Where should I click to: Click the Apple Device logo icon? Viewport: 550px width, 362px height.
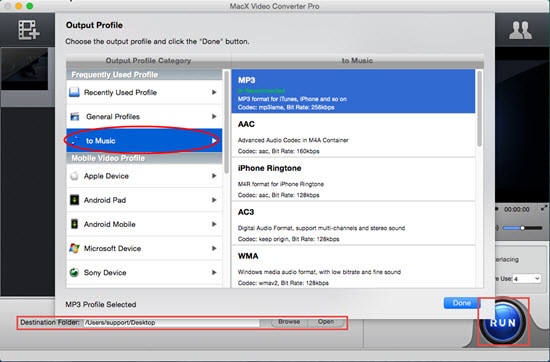(74, 176)
